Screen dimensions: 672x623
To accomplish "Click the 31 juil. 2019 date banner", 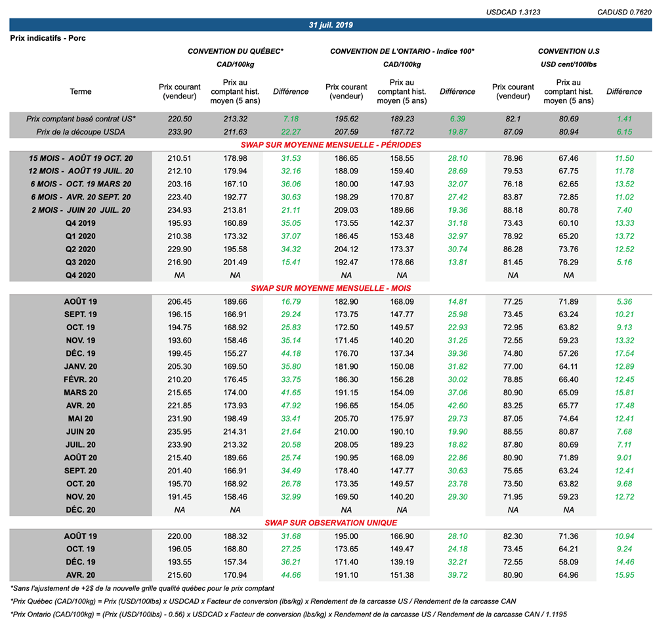I will (331, 25).
